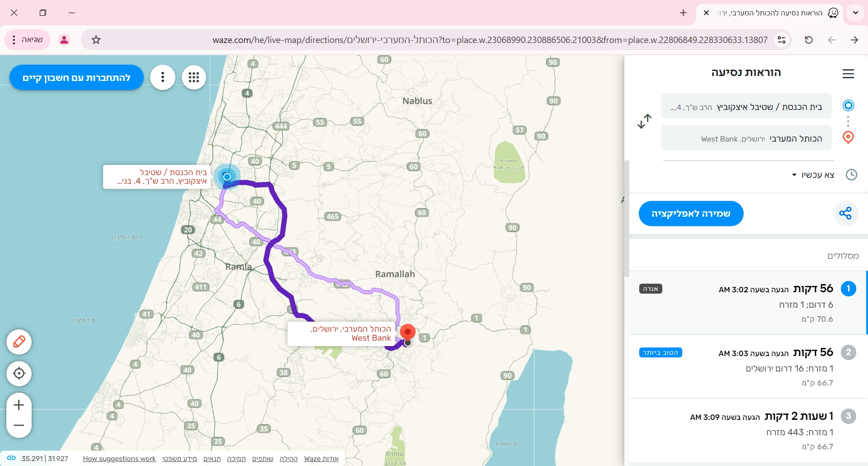Select route 1, 56 minutes via 6 south
The width and height of the screenshot is (868, 466).
[x=748, y=303]
